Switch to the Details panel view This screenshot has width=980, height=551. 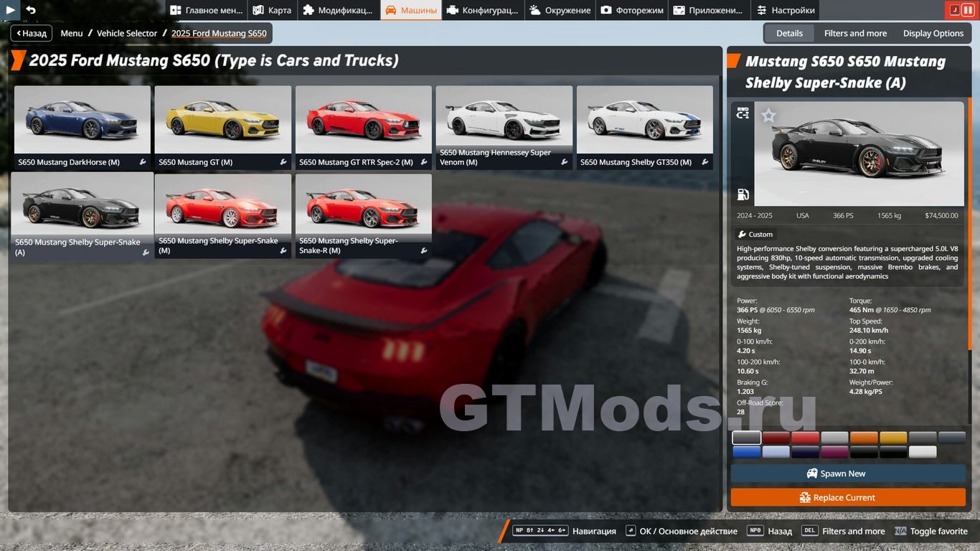[789, 33]
